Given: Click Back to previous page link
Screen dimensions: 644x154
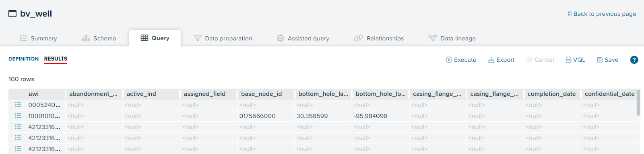Looking at the screenshot, I should click(x=602, y=14).
